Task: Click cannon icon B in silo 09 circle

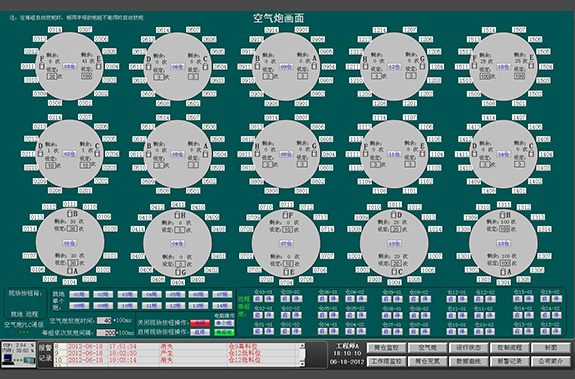Action: click(257, 66)
